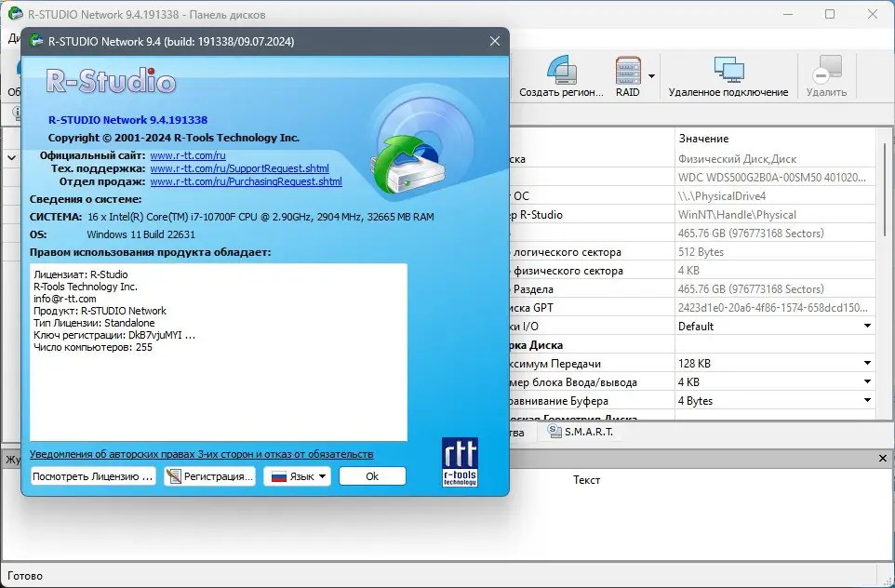Expand the I/O Default dropdown
This screenshot has width=895, height=588.
pos(867,326)
